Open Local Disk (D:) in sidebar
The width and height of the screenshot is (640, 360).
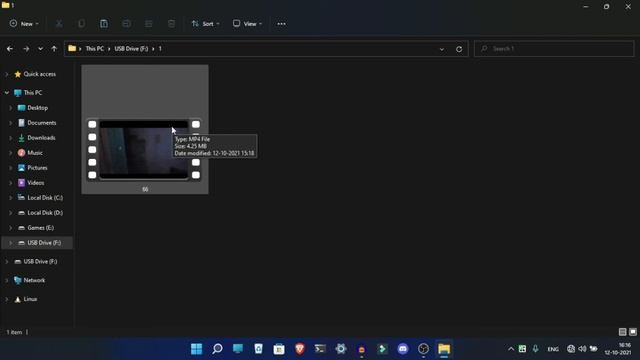pos(45,213)
